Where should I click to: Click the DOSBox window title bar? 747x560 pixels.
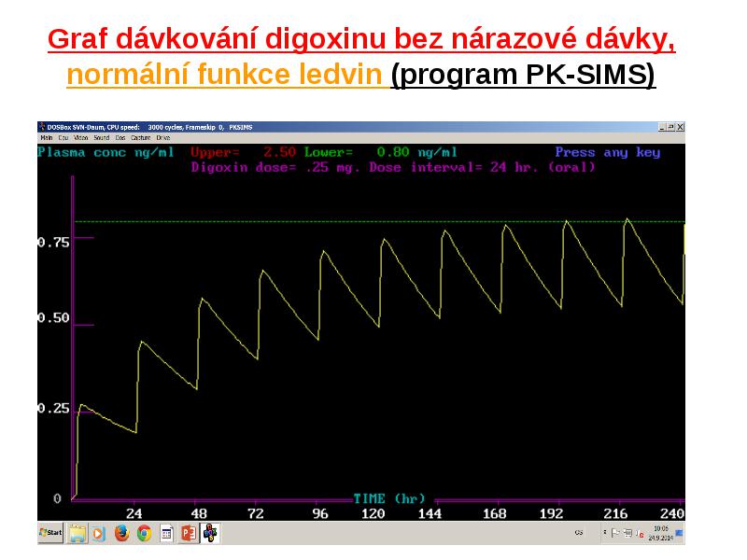[361, 127]
